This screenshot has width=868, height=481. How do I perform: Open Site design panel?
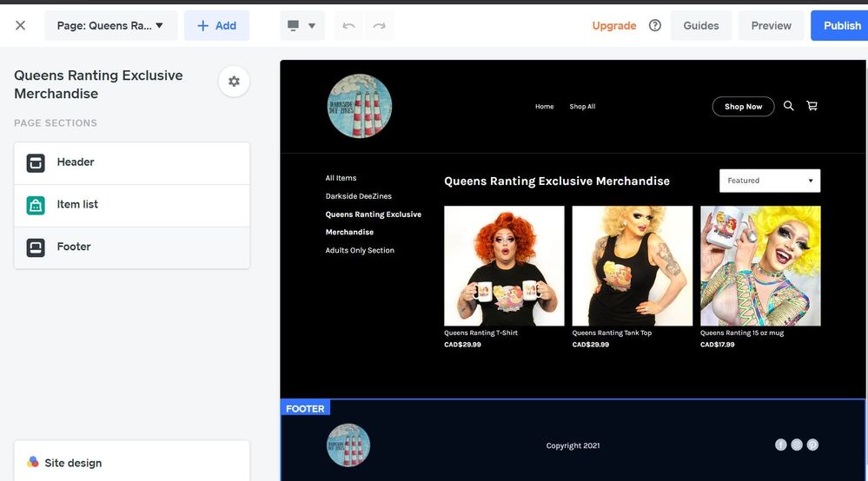[132, 463]
